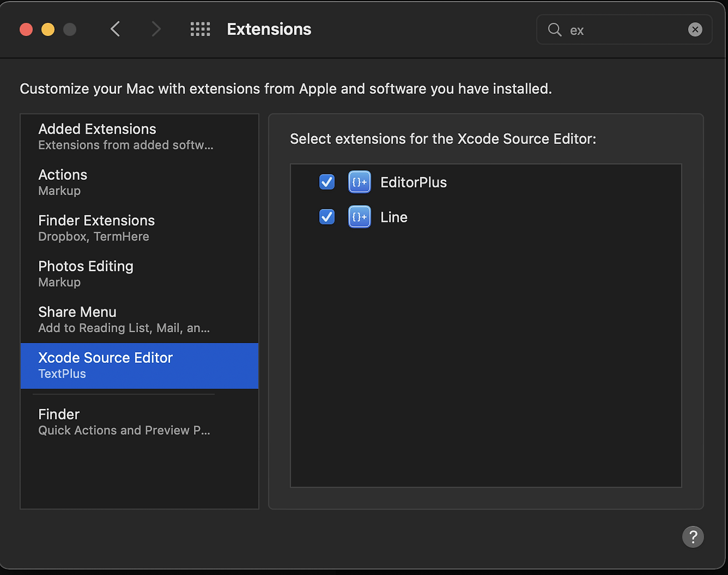Click the forward navigation arrow

click(156, 28)
